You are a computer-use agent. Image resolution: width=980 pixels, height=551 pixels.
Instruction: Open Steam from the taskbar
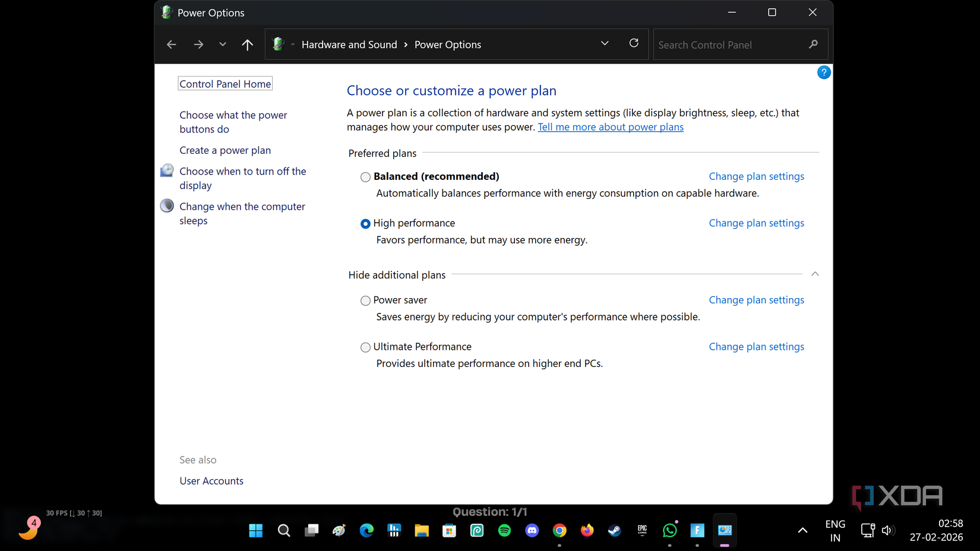(x=615, y=530)
